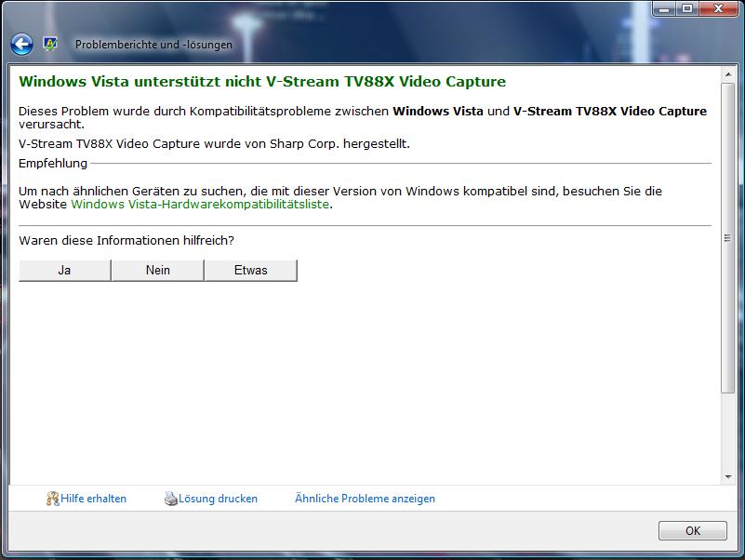Image resolution: width=745 pixels, height=560 pixels.
Task: Maximize the window
Action: tap(687, 9)
